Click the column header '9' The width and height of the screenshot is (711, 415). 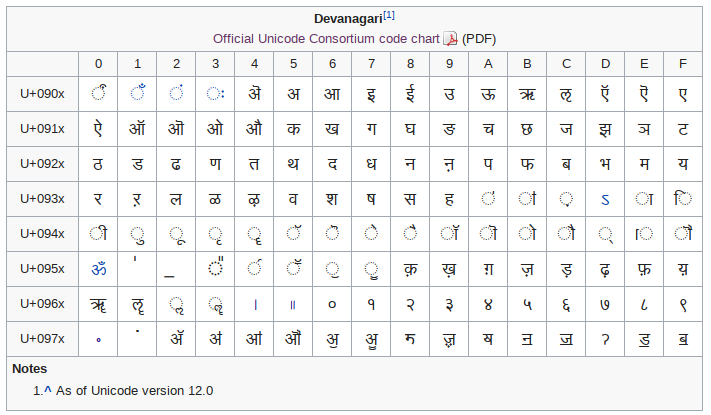point(449,64)
